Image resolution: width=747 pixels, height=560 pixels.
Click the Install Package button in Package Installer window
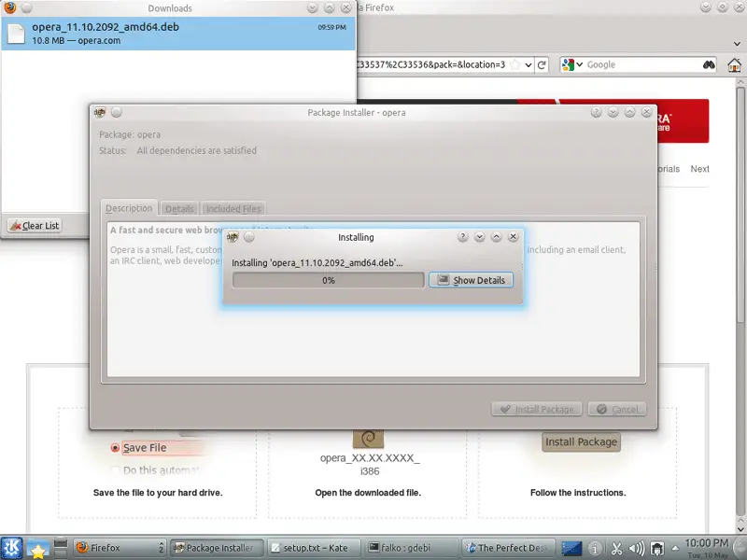click(537, 409)
